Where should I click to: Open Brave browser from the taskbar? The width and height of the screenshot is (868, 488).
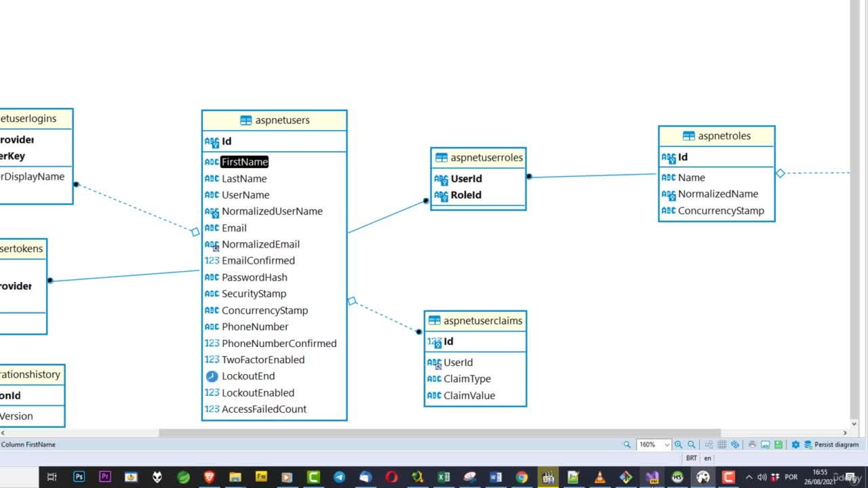click(210, 477)
